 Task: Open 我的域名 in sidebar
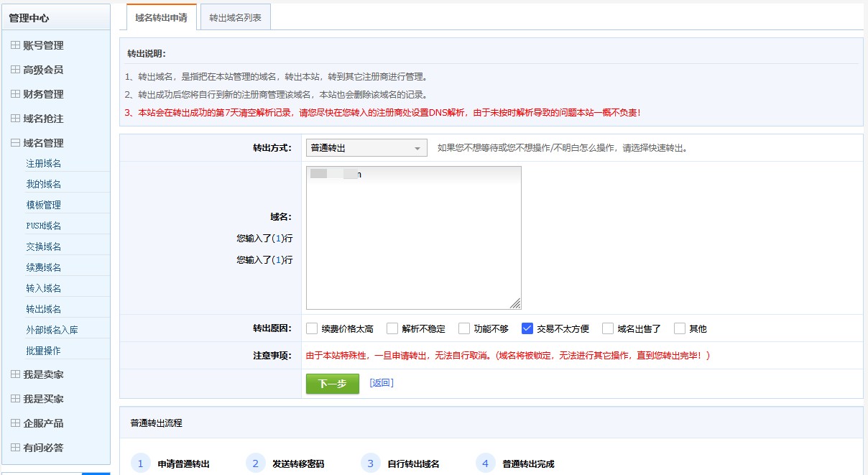[44, 184]
